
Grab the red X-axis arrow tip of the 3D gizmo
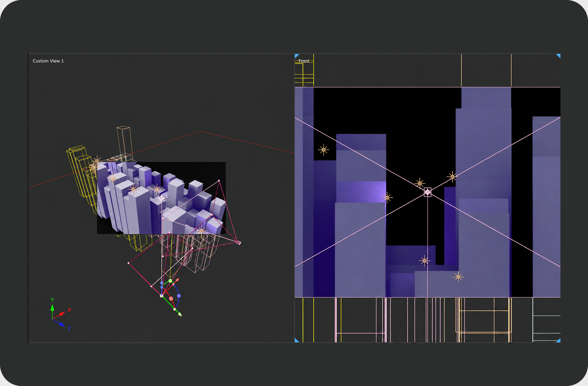177,280
